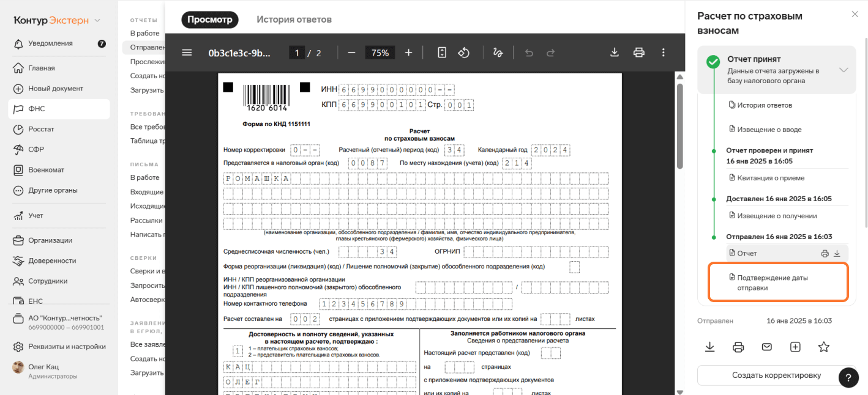This screenshot has width=868, height=395.
Task: Open Контур Экстерн product dropdown
Action: 97,21
